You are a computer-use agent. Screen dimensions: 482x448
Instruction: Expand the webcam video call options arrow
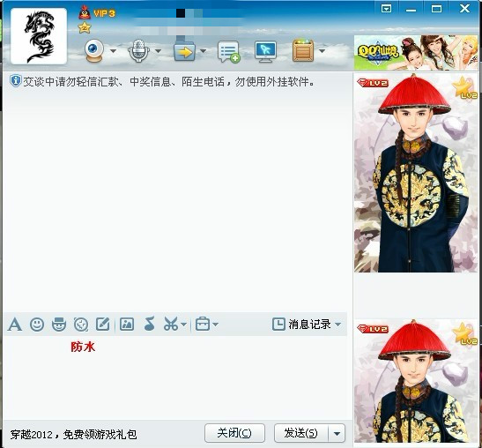pos(113,51)
